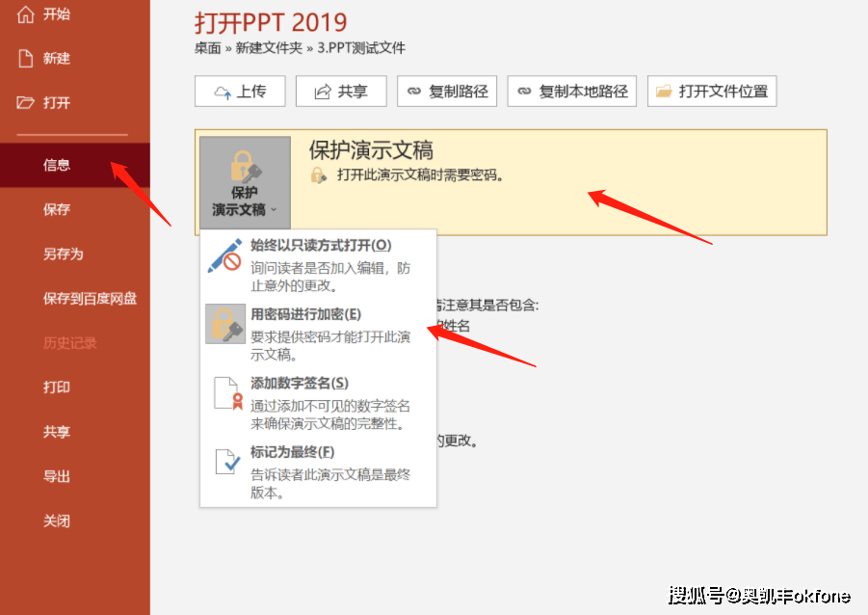Open the 开始 sidebar item

pyautogui.click(x=75, y=14)
